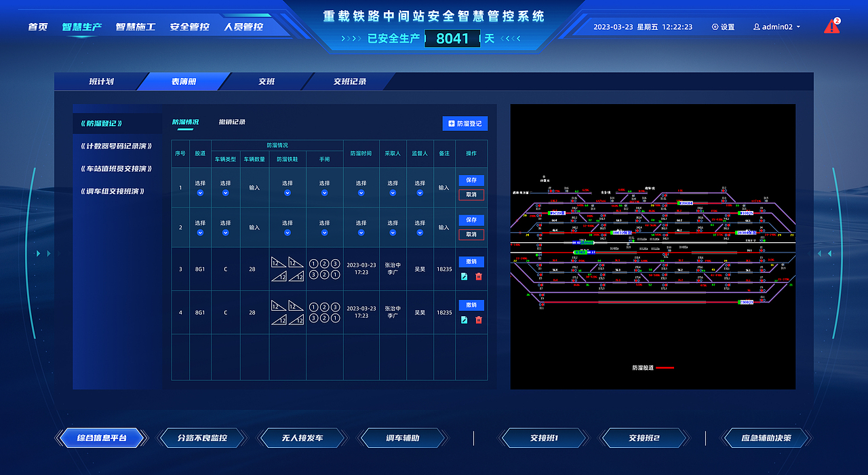
Task: Open 人员管控 in top navigation
Action: pos(243,27)
